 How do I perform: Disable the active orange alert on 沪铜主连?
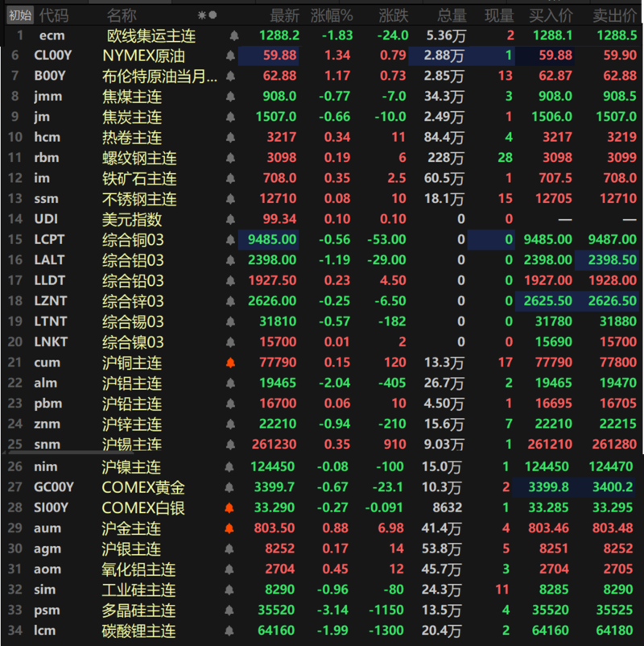pos(231,362)
